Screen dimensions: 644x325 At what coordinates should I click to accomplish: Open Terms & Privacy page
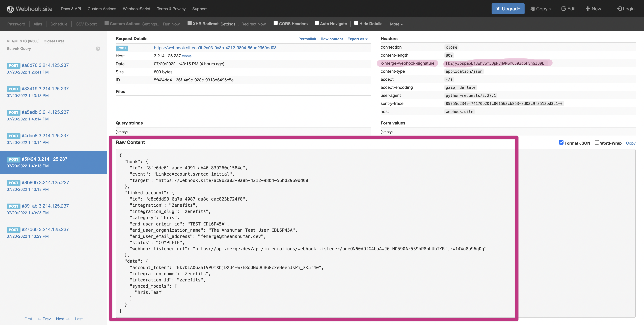[x=171, y=9]
